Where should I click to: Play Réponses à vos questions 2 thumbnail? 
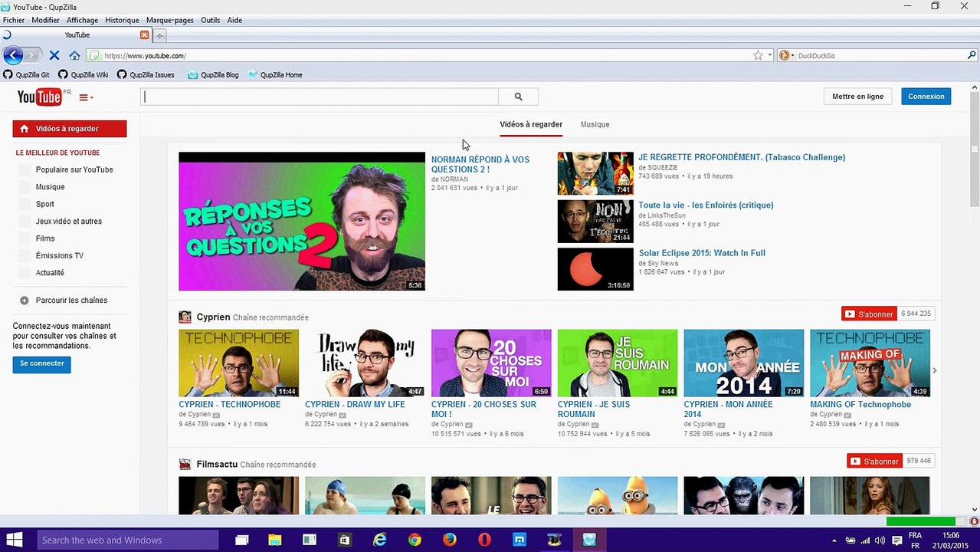302,221
